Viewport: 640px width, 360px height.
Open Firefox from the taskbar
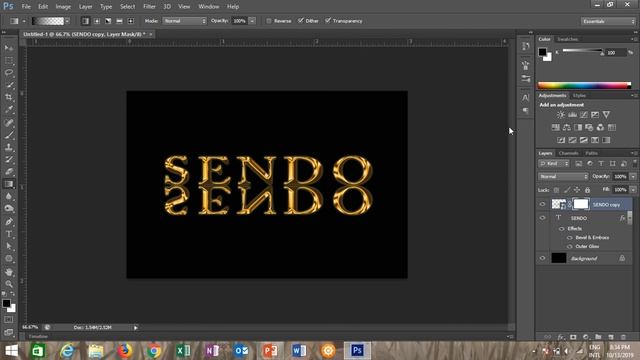pyautogui.click(x=125, y=350)
